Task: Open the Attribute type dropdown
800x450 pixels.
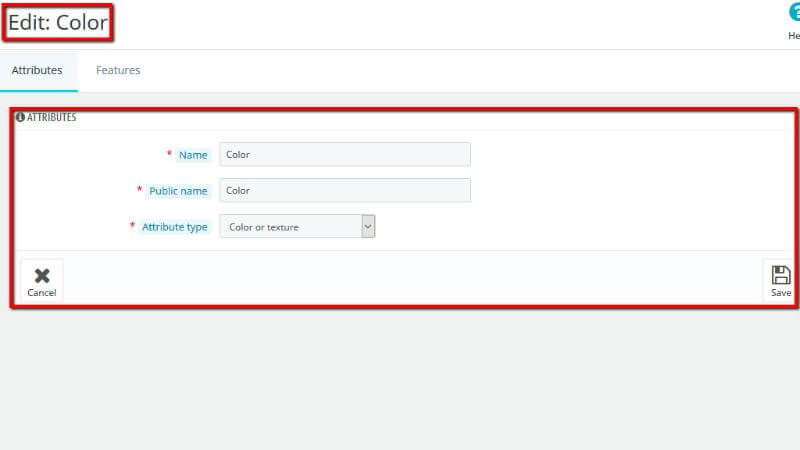Action: 297,227
